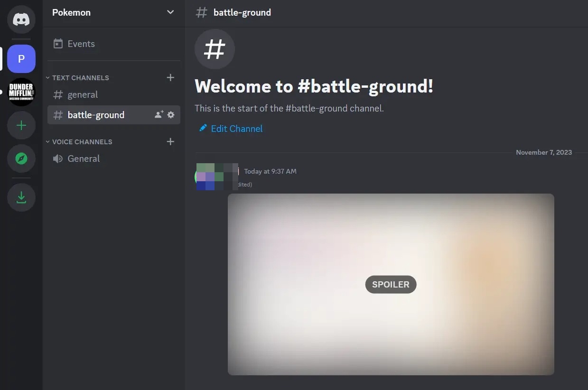
Task: Open the Explore Discoverable Servers compass
Action: click(x=21, y=159)
